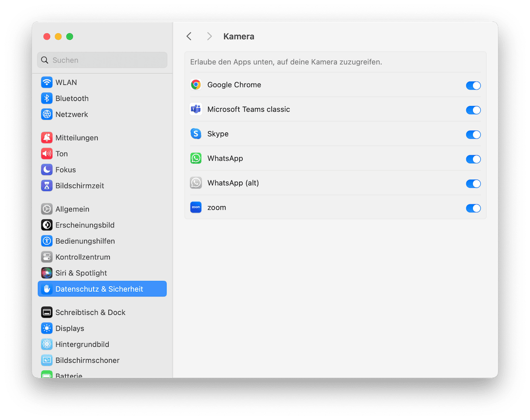Select Allgemein label in sidebar
The height and width of the screenshot is (420, 530).
click(x=72, y=209)
